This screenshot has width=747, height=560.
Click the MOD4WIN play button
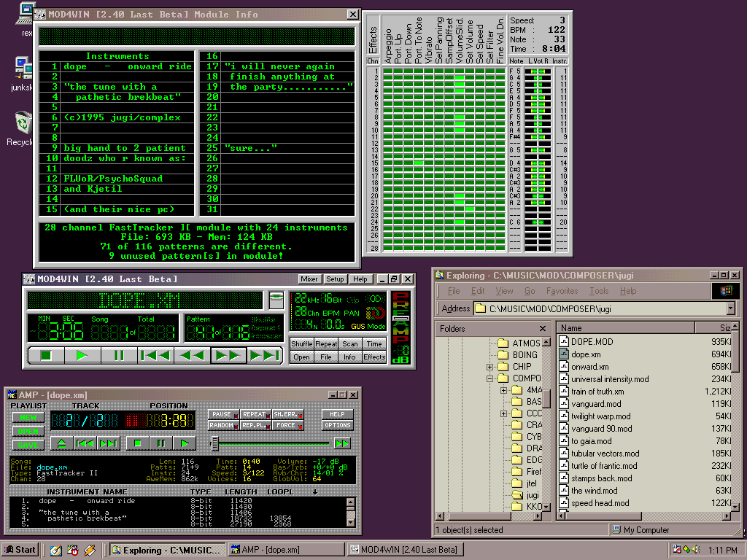pyautogui.click(x=82, y=355)
